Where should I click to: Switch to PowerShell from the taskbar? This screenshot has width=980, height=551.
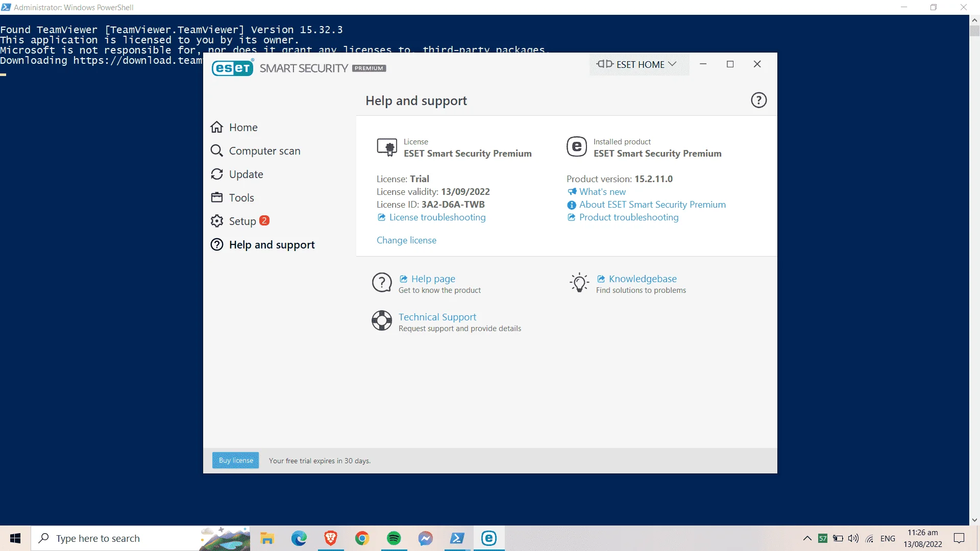(x=457, y=538)
